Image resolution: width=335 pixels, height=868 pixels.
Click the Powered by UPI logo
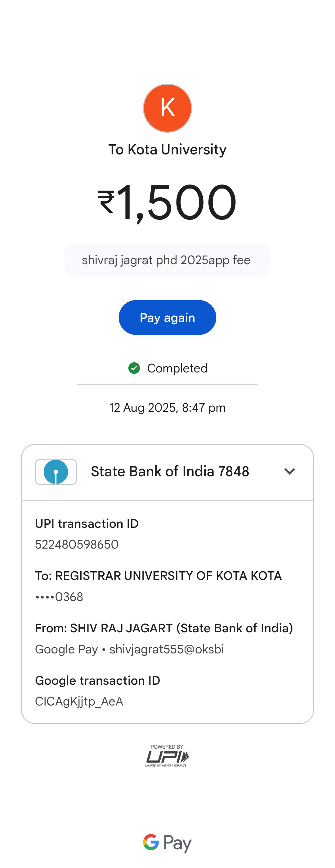pos(167,756)
